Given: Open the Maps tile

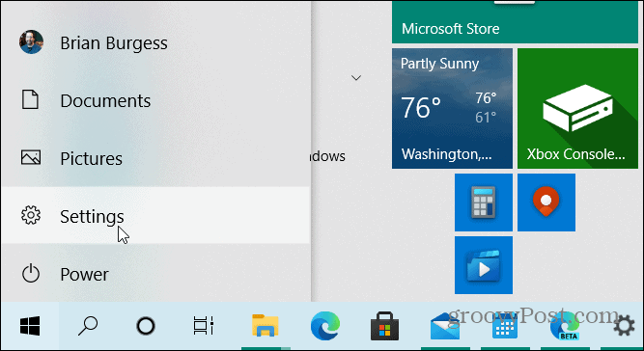Looking at the screenshot, I should coord(546,202).
